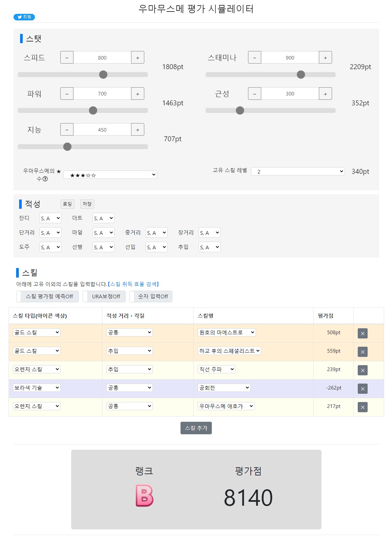Click the pink B rank badge
This screenshot has width=392, height=537.
144,496
